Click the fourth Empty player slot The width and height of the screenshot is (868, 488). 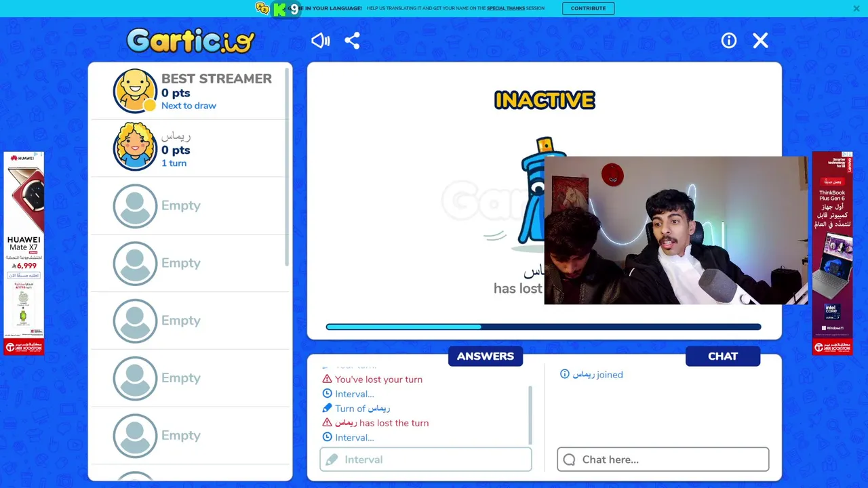(191, 378)
